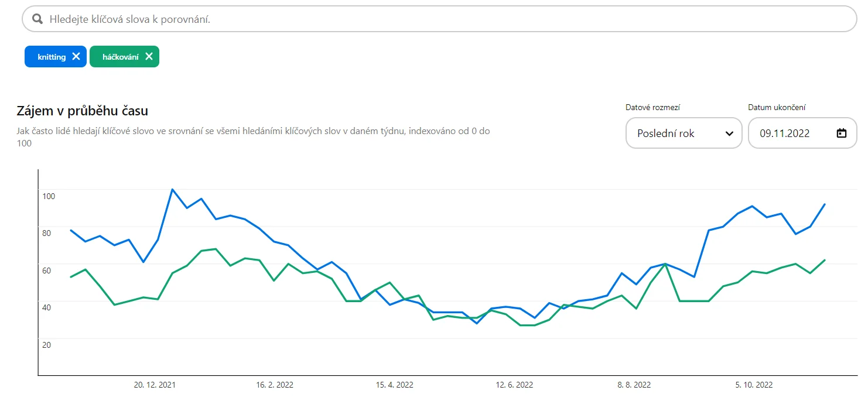Open the Datové rozmezí combo box
The width and height of the screenshot is (868, 397).
click(x=684, y=133)
